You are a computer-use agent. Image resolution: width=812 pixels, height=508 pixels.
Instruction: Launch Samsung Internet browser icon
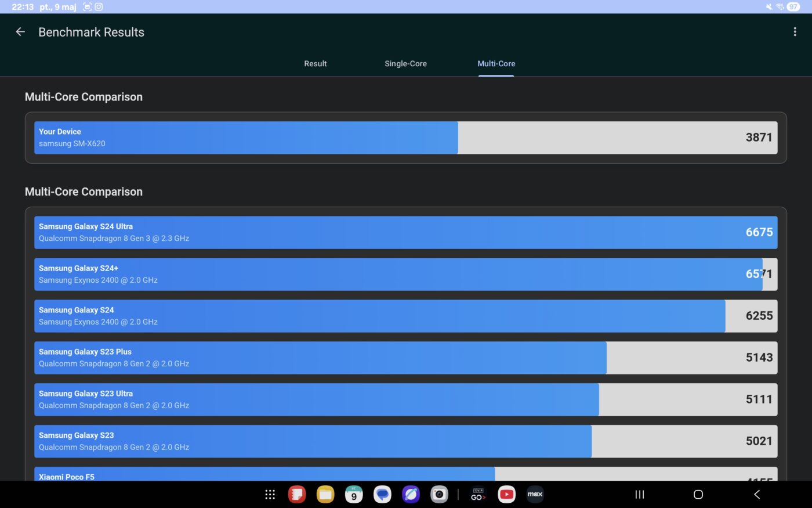coord(411,495)
